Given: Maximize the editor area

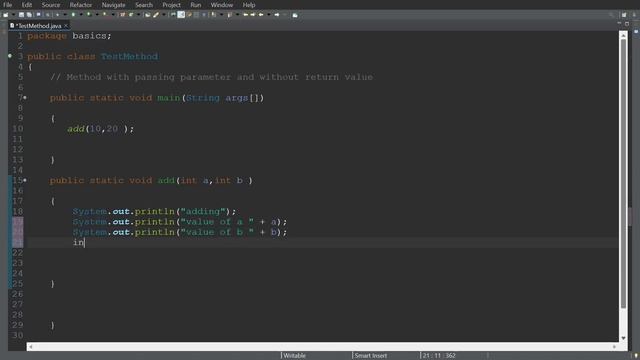Looking at the screenshot, I should click(x=627, y=24).
